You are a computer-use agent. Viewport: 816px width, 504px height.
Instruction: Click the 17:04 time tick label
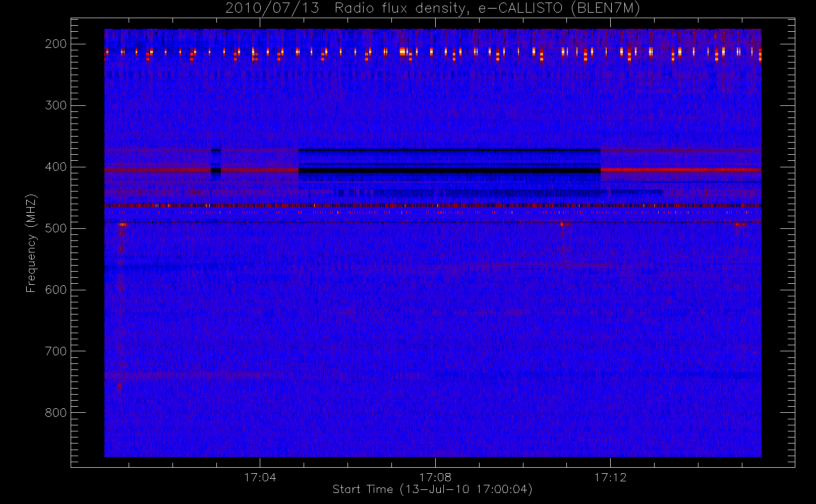260,477
